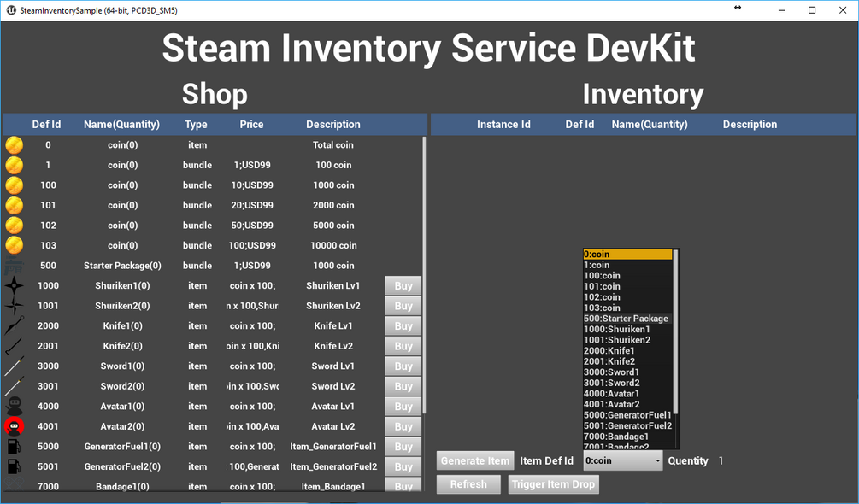Buy the Shuriken1 item
The image size is (859, 504).
403,285
